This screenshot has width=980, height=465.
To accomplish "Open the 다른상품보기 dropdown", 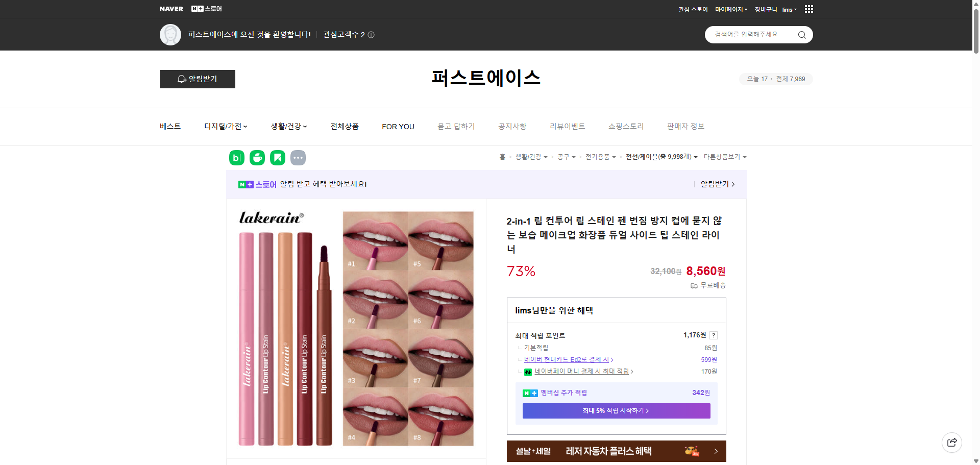I will [725, 157].
